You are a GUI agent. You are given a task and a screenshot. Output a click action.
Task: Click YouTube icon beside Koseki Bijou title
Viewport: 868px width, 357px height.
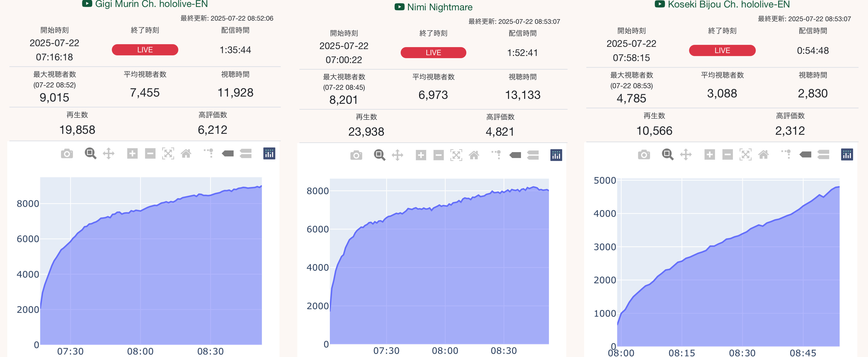[x=659, y=4]
